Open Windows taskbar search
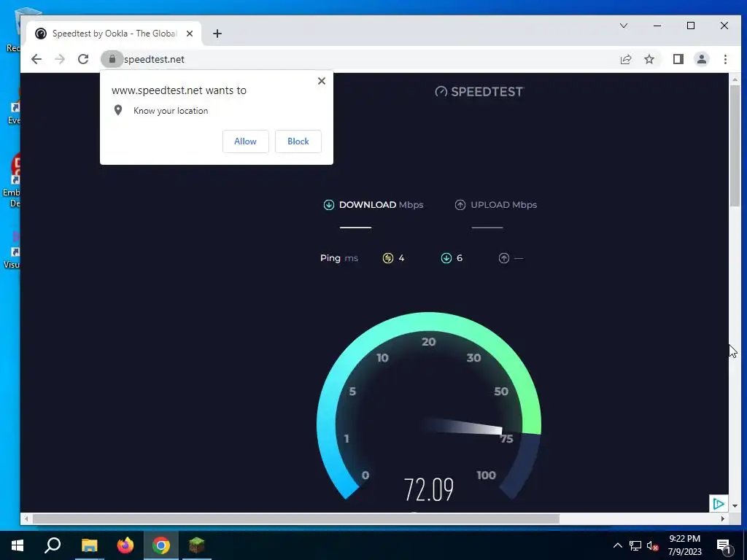The width and height of the screenshot is (747, 560). pyautogui.click(x=53, y=545)
